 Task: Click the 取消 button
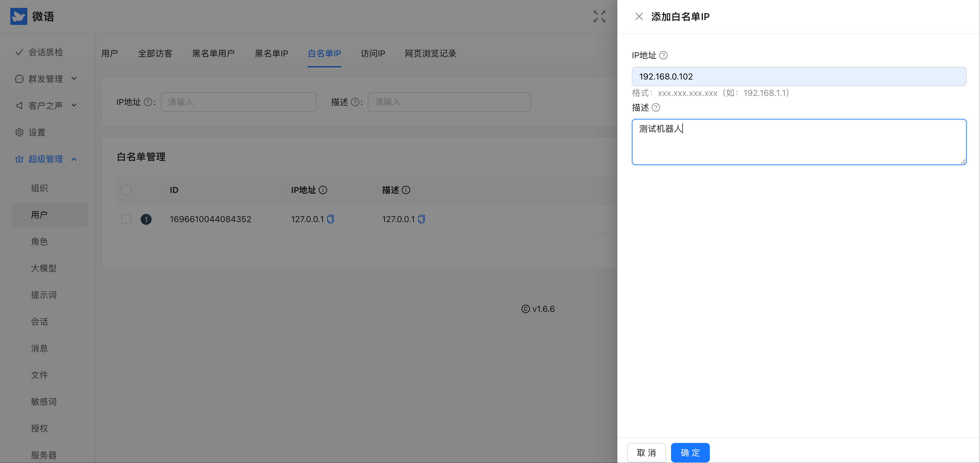click(x=646, y=453)
